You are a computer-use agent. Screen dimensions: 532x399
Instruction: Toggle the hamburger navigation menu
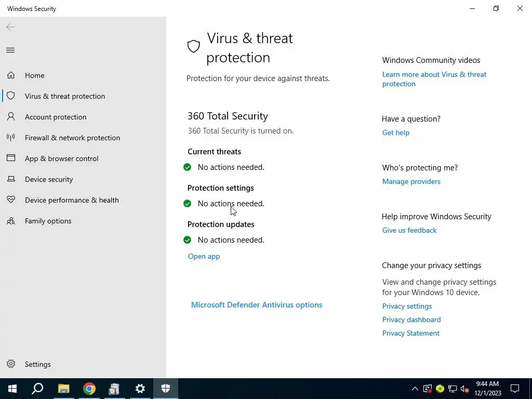(10, 50)
